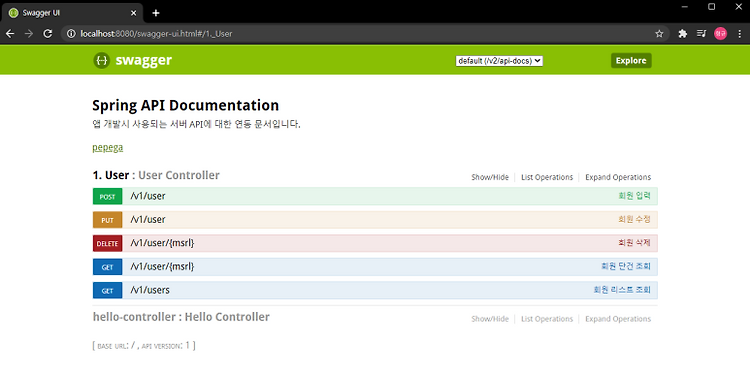Click '회원 수정' description text
The height and width of the screenshot is (372, 750).
coord(634,219)
